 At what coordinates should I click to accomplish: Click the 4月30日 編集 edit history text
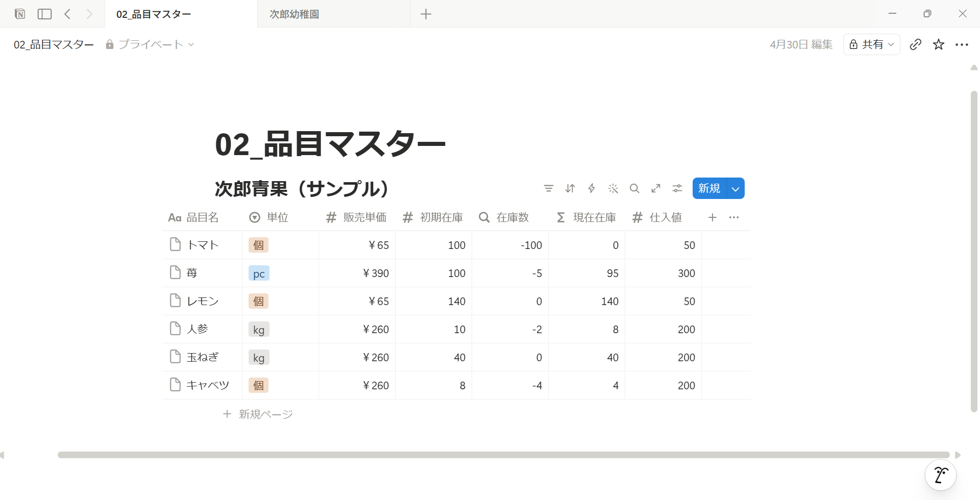pos(801,44)
